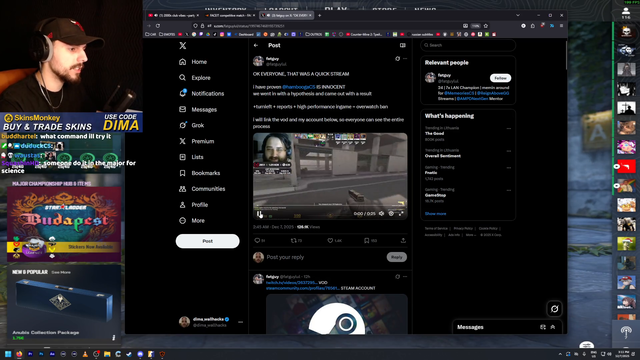Click the X logo icon
This screenshot has width=640, height=360.
182,45
